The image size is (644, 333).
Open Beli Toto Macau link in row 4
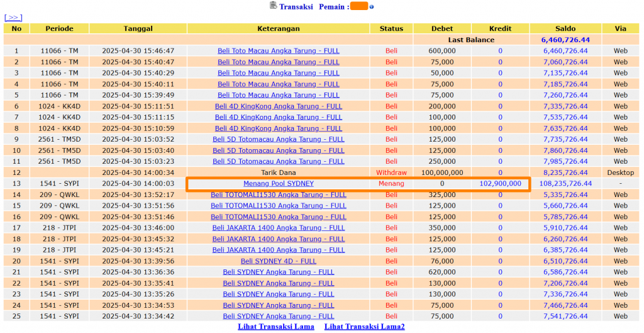tap(279, 84)
